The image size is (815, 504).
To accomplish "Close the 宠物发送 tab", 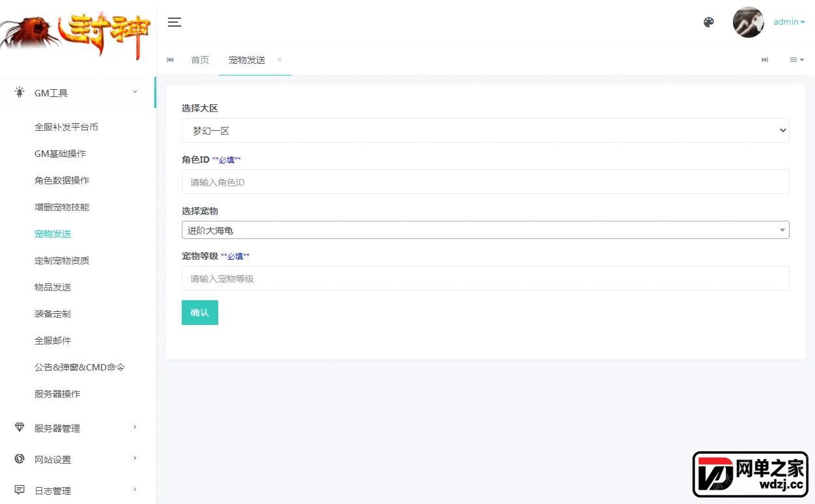I will pos(279,59).
